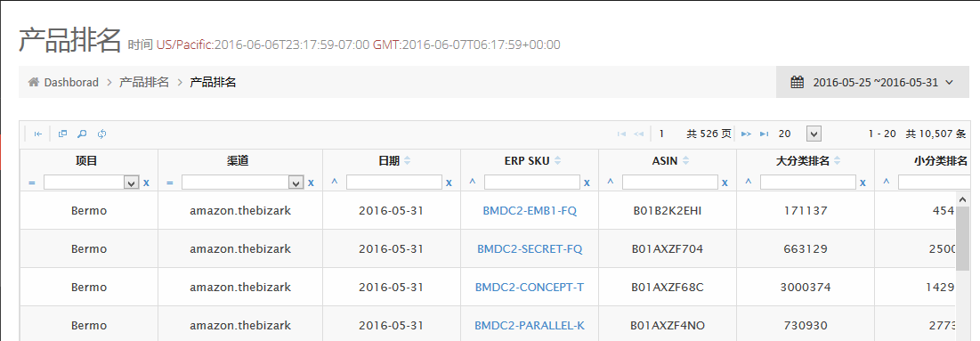Click the ASIN filter input field
The height and width of the screenshot is (341, 980).
pos(670,183)
